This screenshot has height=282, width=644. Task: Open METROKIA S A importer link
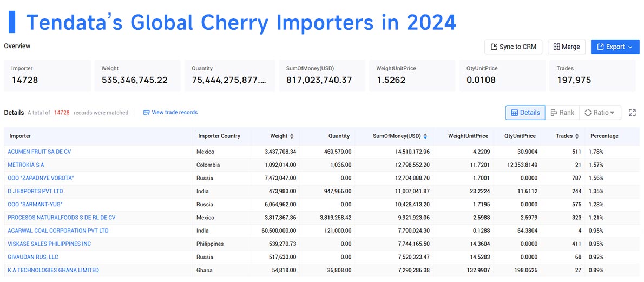pos(26,165)
